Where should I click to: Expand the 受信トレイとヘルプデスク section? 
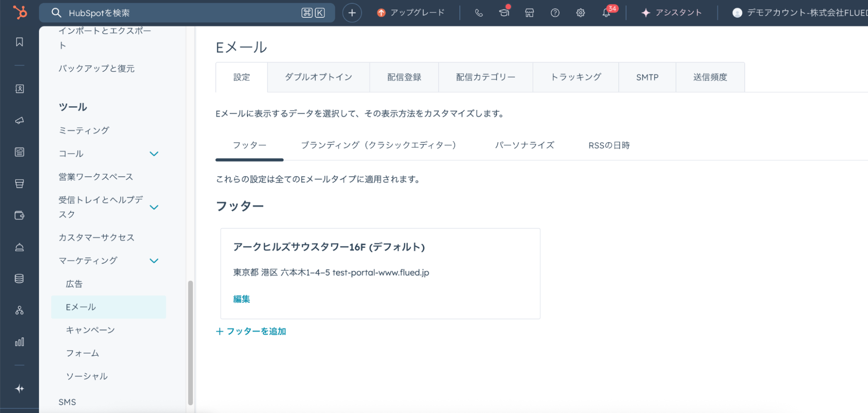(154, 207)
